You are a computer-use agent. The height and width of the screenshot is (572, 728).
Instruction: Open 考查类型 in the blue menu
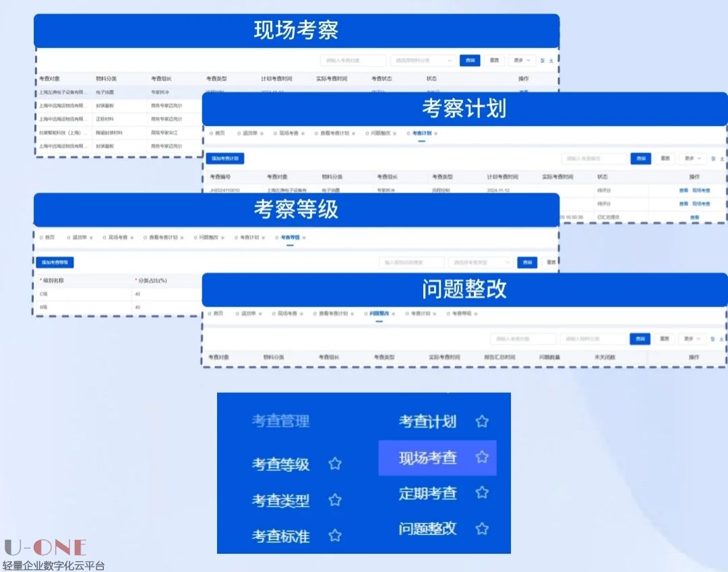[x=280, y=500]
